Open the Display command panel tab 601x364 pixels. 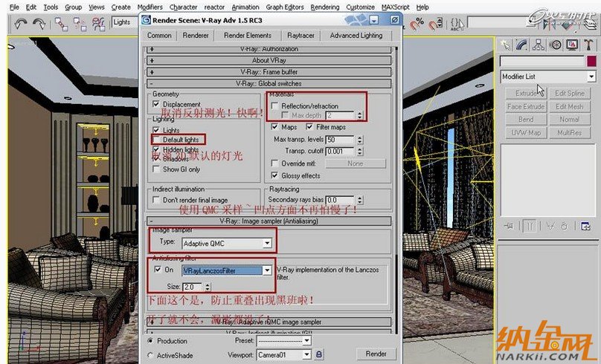point(572,45)
